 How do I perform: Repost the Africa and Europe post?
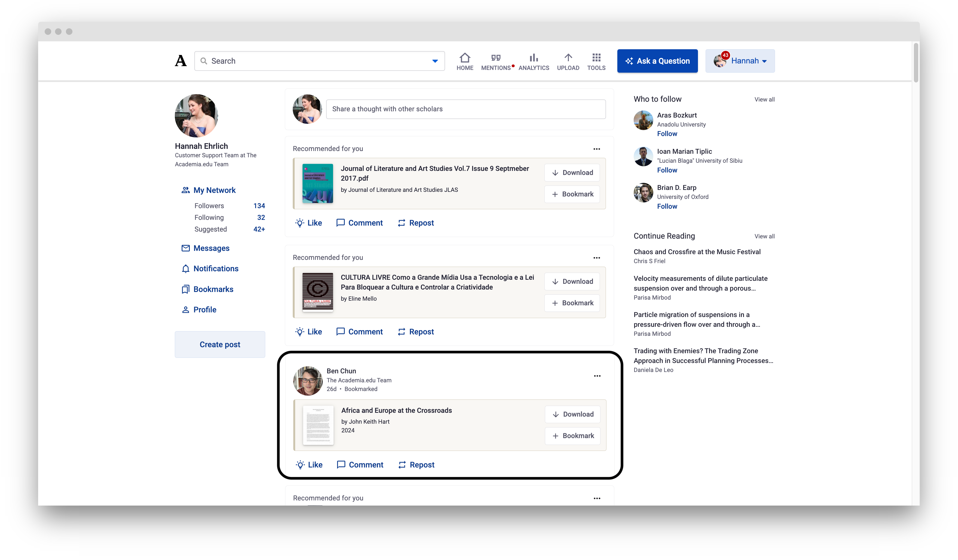416,465
